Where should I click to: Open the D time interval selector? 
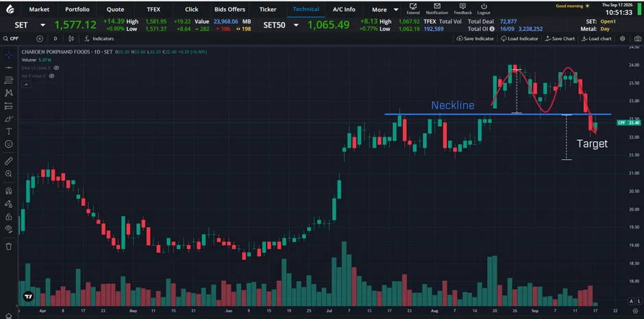(55, 38)
